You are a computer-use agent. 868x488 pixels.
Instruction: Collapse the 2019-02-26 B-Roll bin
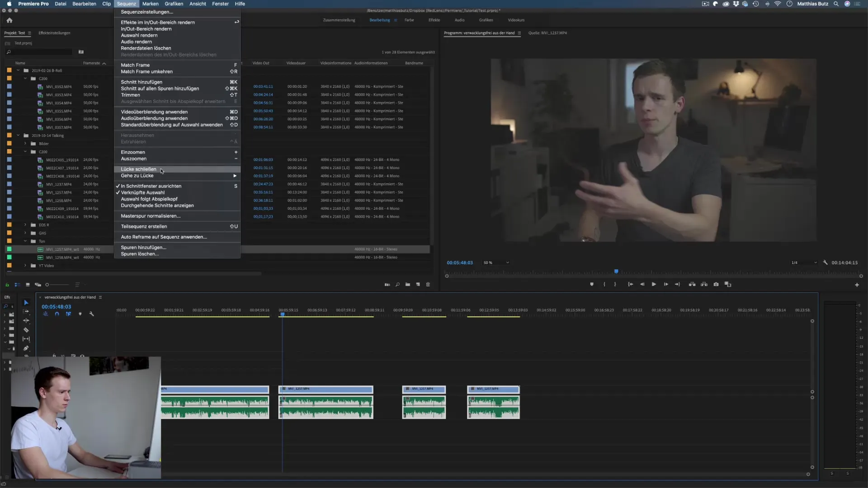(18, 70)
